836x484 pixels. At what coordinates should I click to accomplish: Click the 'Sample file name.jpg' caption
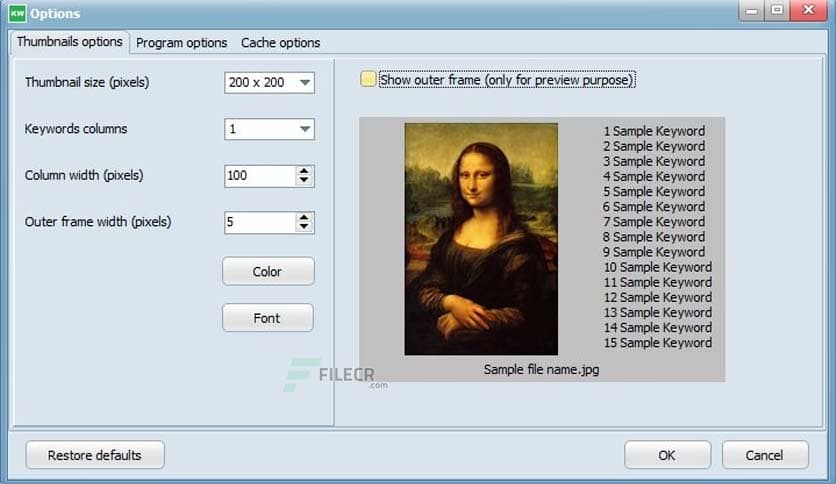tap(541, 369)
